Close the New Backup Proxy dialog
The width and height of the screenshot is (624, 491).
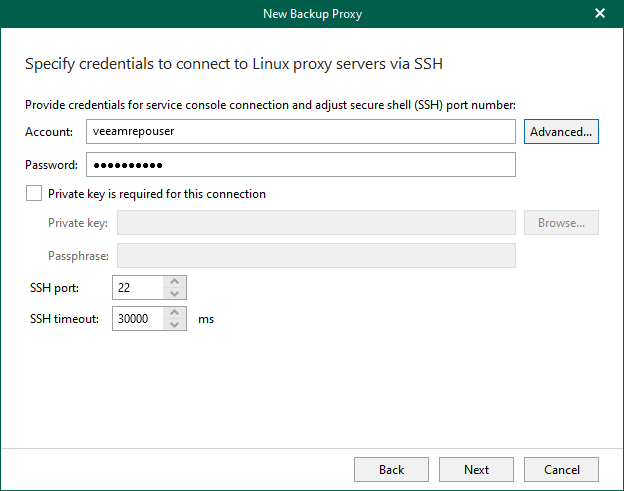[x=600, y=13]
